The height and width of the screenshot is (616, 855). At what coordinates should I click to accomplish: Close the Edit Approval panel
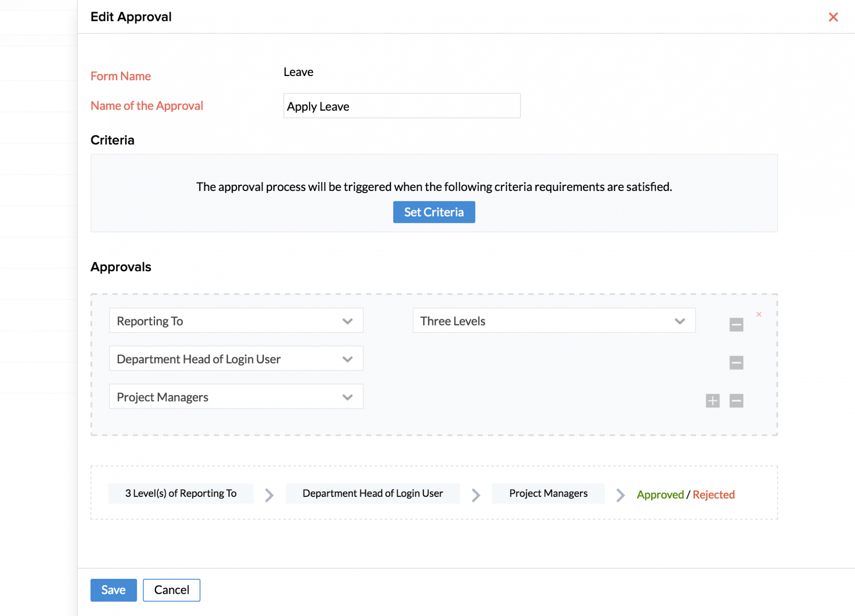click(x=833, y=17)
